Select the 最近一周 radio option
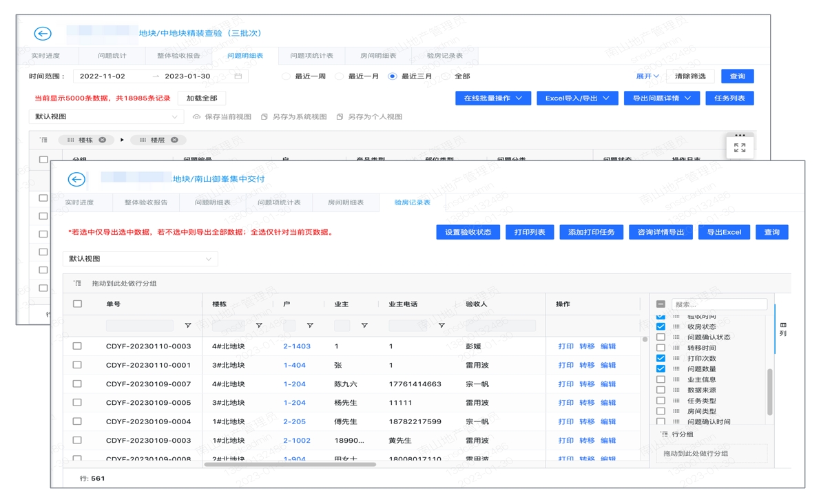Viewport: 821px width, 504px height. [286, 76]
